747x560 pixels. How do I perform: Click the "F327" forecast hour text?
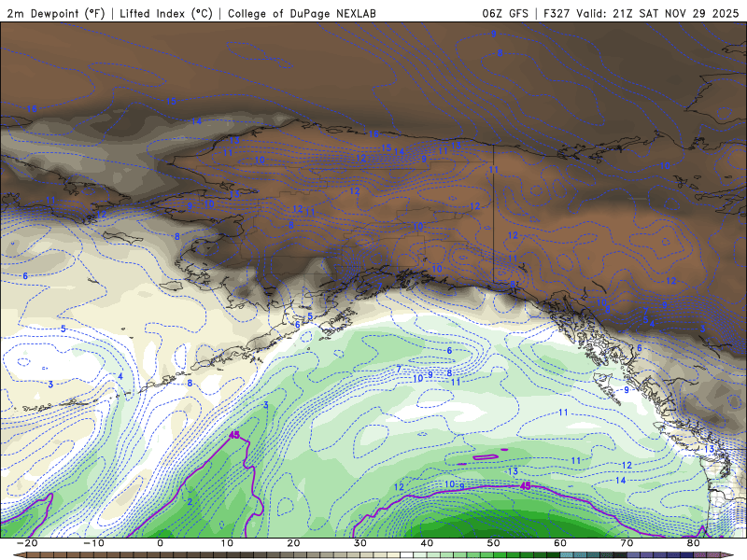557,13
